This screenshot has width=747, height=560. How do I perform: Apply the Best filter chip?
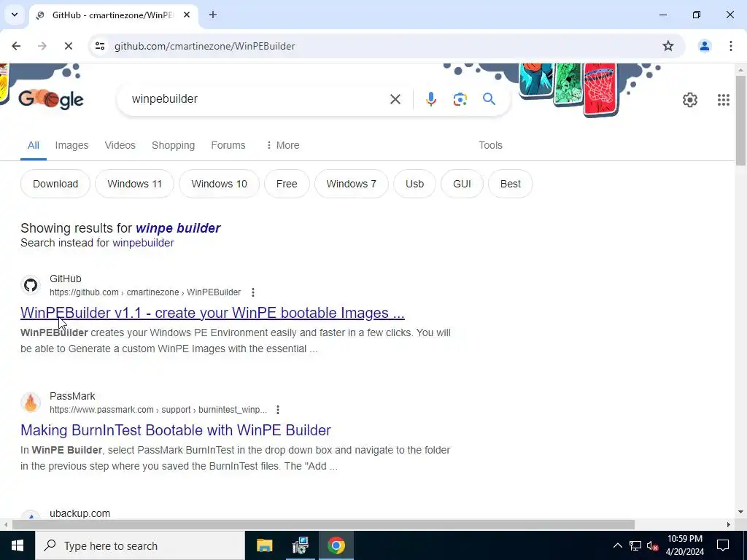pyautogui.click(x=510, y=184)
